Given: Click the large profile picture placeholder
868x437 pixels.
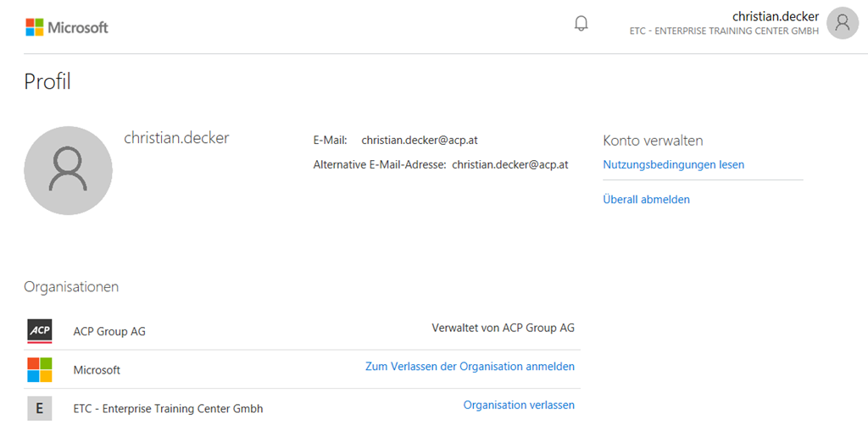Looking at the screenshot, I should coord(68,170).
